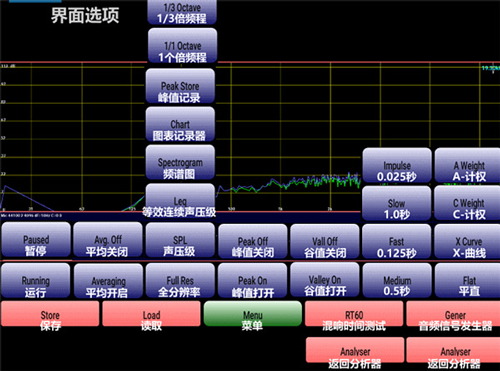Screen dimensions: 500x371
Task: Select the Leq equivalent sound level button
Action: pos(180,201)
